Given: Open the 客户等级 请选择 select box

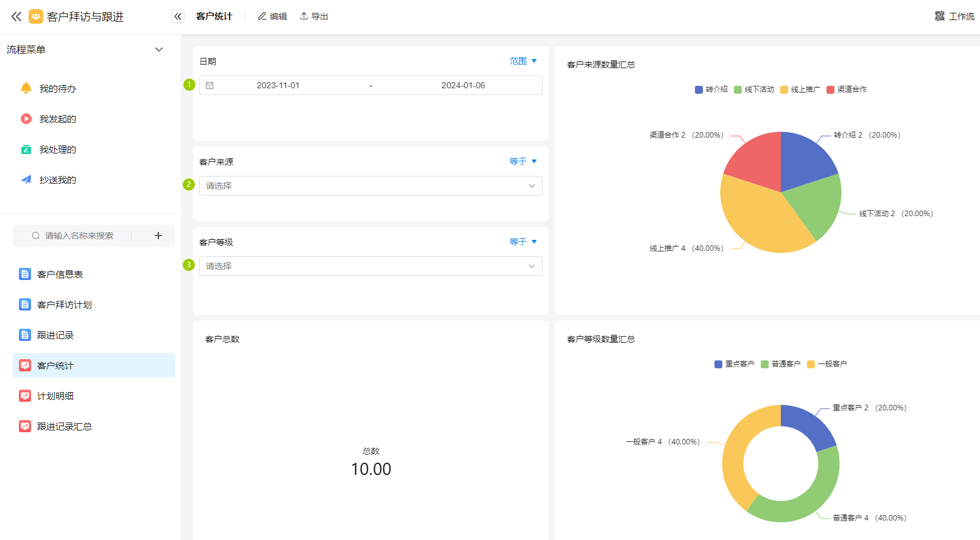Looking at the screenshot, I should [370, 266].
